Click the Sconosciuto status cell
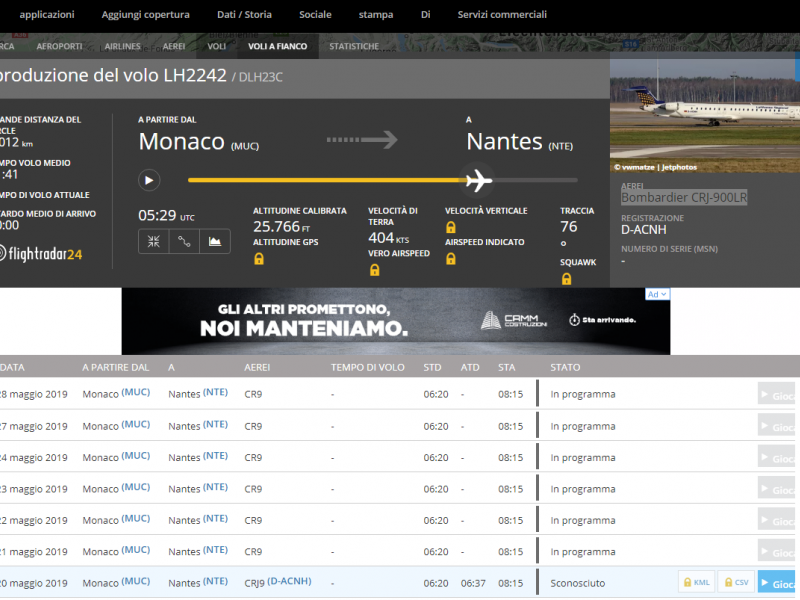This screenshot has width=800, height=600. (578, 583)
